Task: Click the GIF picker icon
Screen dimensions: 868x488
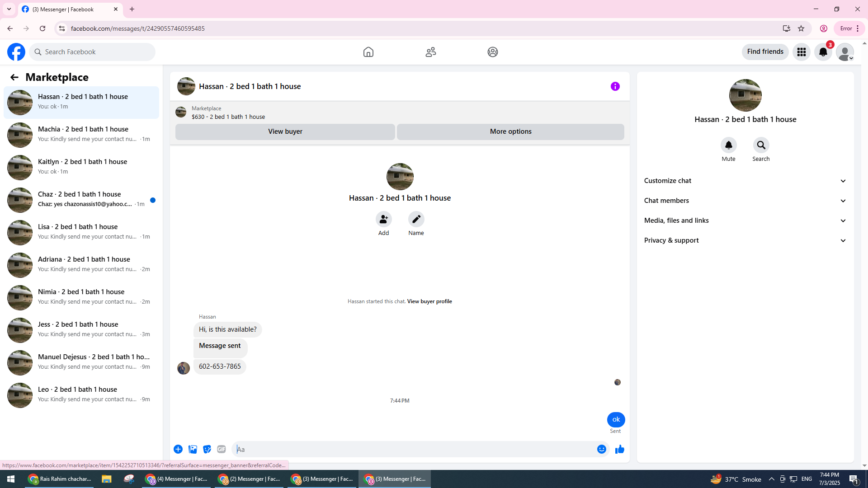Action: 221,449
